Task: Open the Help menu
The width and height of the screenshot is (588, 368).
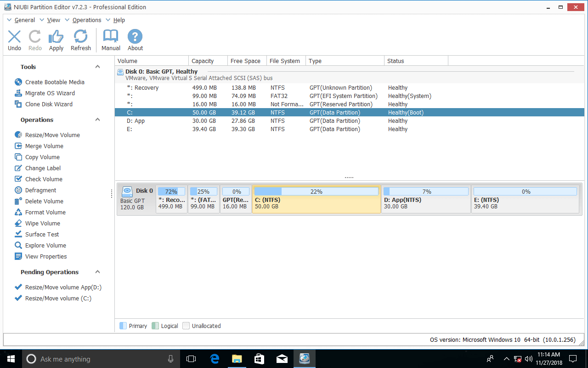Action: coord(119,20)
